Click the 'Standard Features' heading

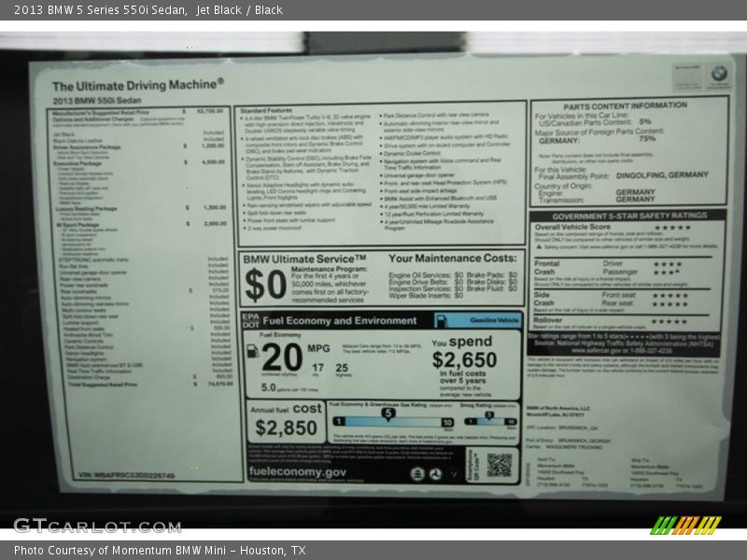point(266,110)
